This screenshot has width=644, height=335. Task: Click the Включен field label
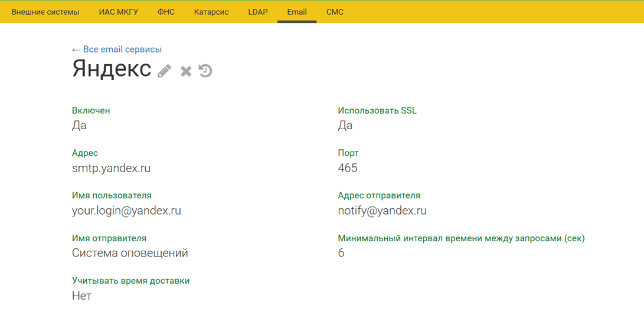click(91, 110)
